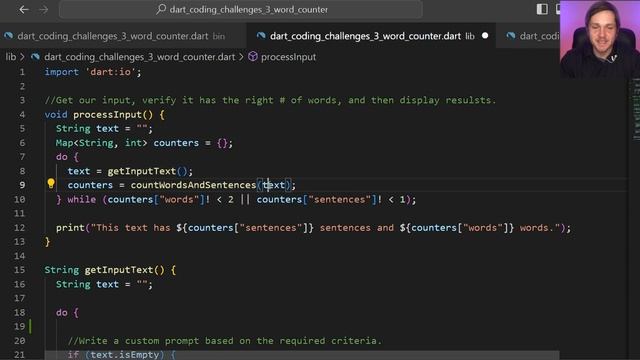
Task: Click the 'print' call on line 12
Action: [x=70, y=227]
